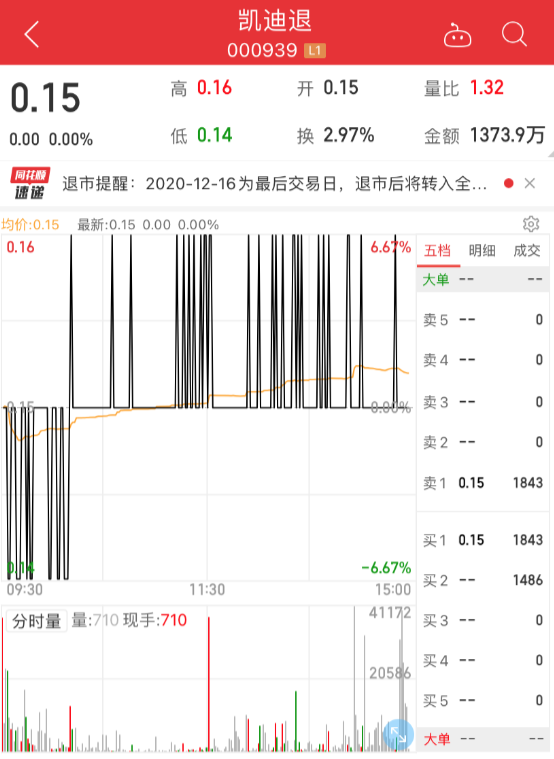
Task: Open the robot assistant icon
Action: click(457, 35)
